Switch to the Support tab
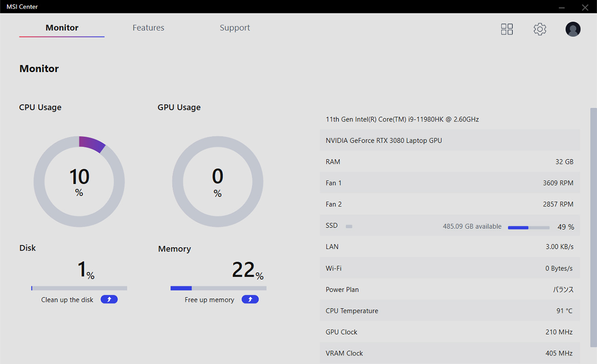This screenshot has height=364, width=597. [x=235, y=28]
